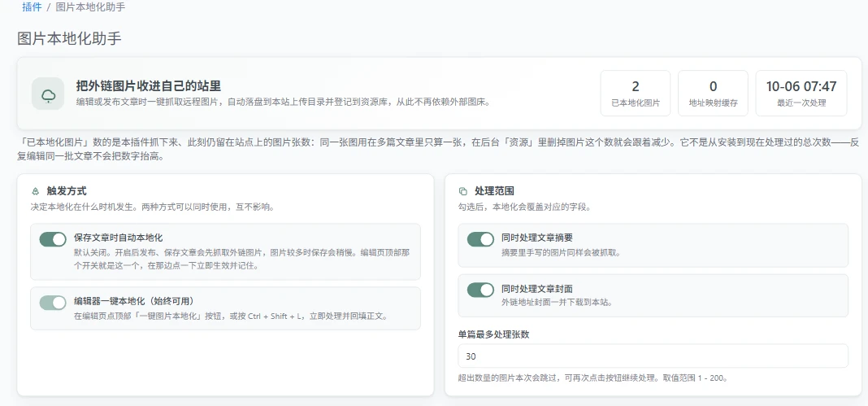Click the cloud download icon in the banner

(48, 94)
